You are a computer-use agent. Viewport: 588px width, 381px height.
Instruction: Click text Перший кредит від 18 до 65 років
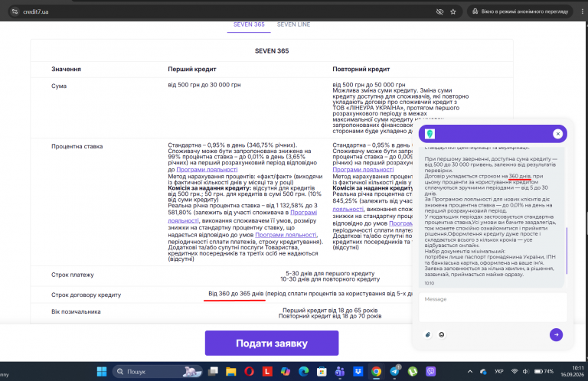(330, 311)
